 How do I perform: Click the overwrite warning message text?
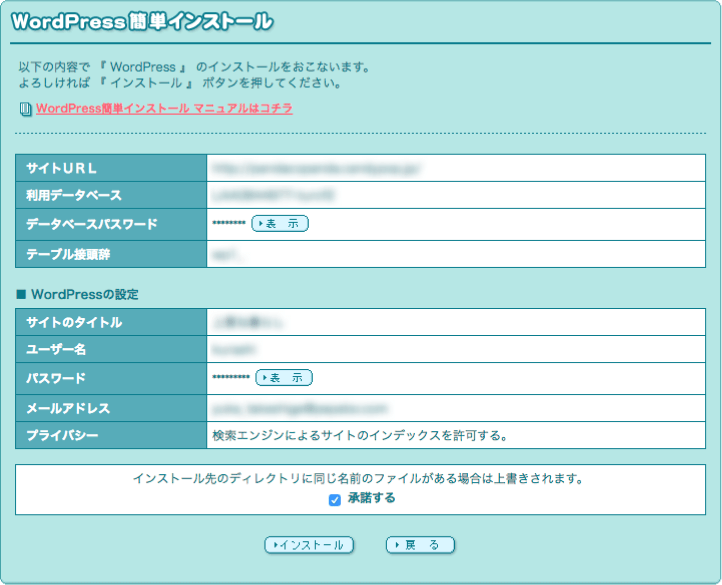pos(358,479)
